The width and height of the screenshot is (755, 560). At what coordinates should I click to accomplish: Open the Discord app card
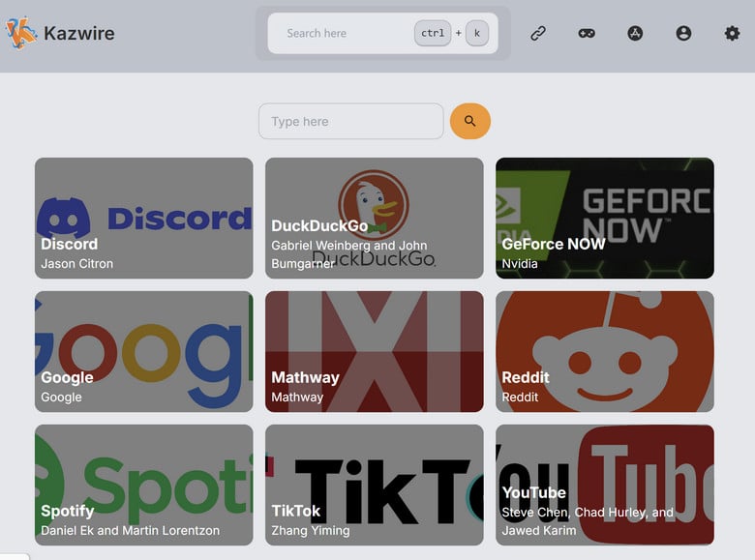pos(144,218)
